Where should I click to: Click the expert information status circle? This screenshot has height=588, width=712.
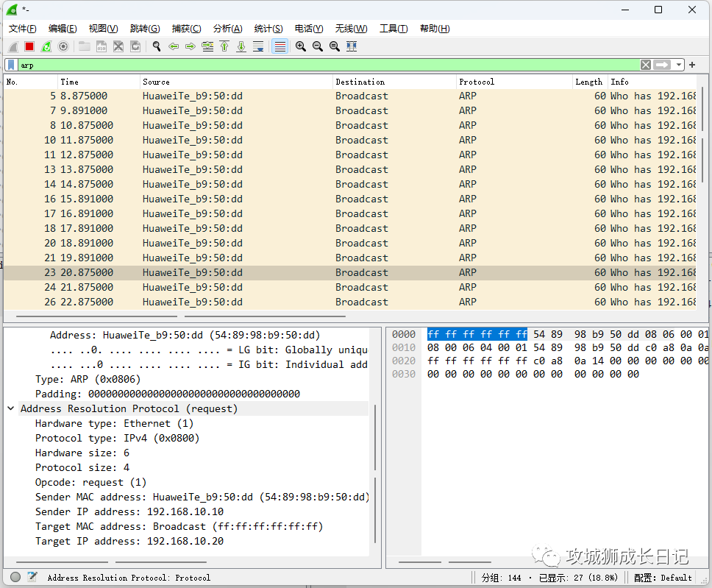click(x=15, y=577)
